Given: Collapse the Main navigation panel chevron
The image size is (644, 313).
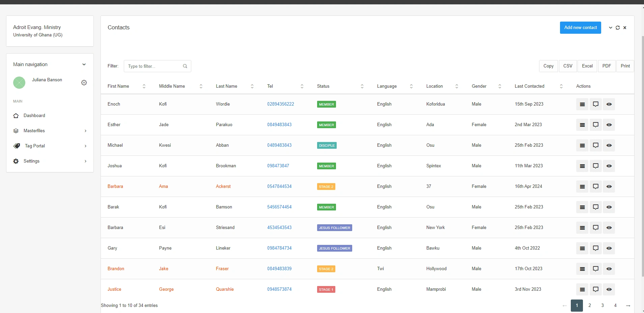Looking at the screenshot, I should pos(84,64).
